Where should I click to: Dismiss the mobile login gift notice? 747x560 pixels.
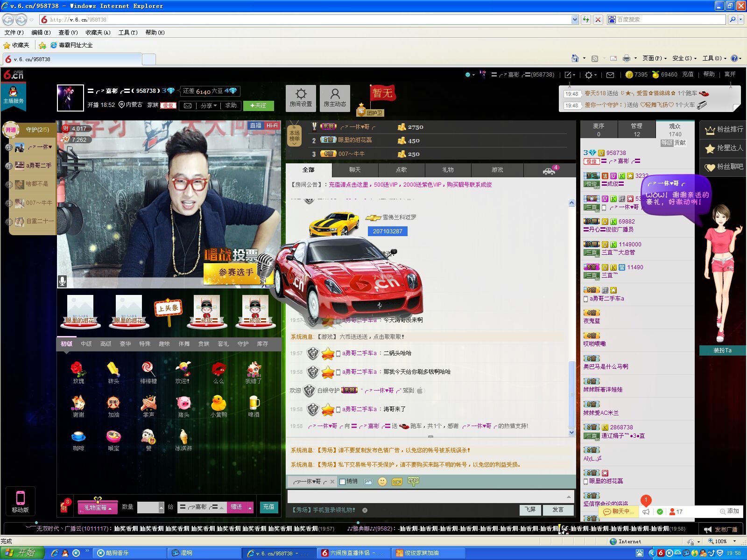[365, 510]
